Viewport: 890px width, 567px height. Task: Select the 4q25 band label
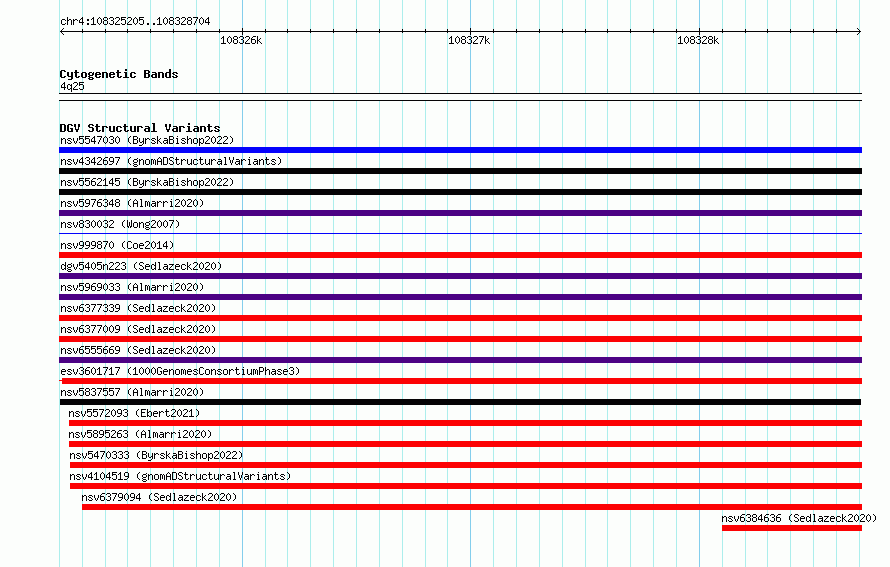point(72,86)
